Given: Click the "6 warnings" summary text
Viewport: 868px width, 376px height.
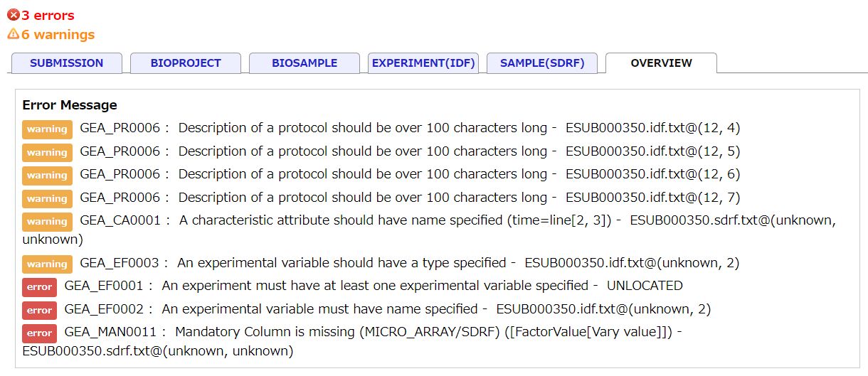Looking at the screenshot, I should [x=58, y=34].
